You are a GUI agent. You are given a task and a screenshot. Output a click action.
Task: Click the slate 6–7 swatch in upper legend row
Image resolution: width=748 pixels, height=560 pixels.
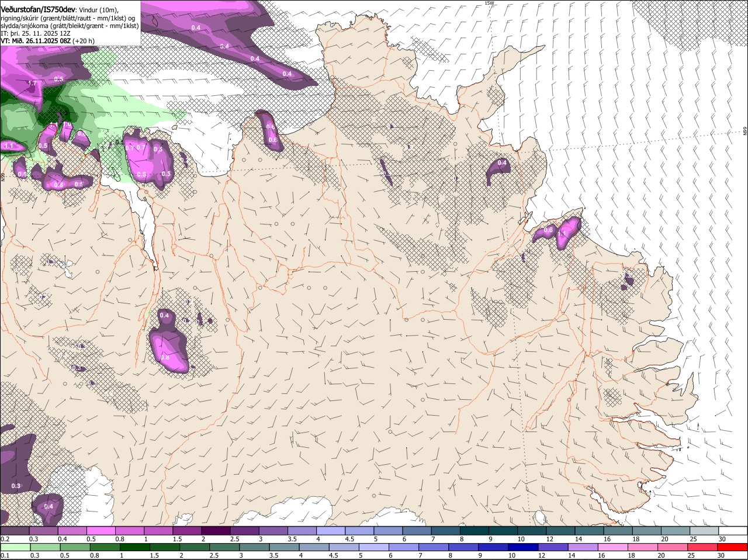pos(417,531)
